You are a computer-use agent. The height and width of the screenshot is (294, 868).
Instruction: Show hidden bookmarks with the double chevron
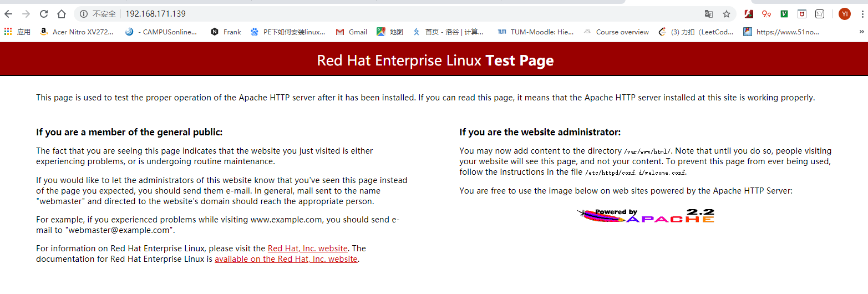861,32
